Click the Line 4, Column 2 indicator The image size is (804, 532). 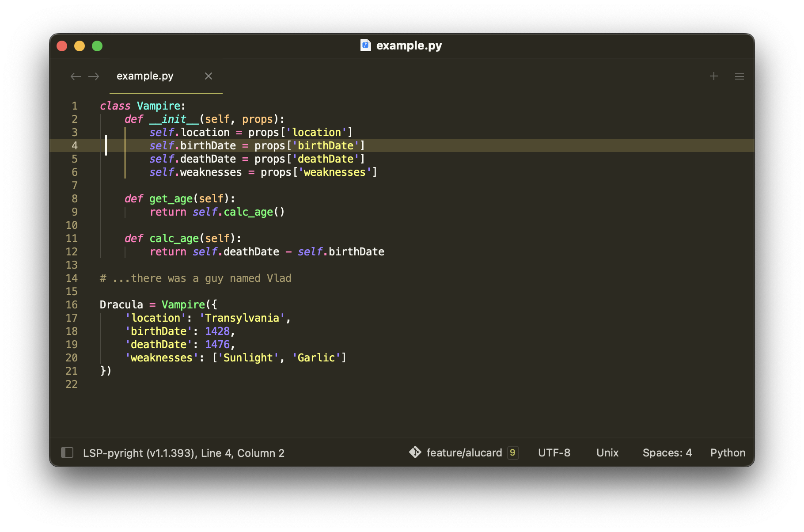tap(243, 453)
